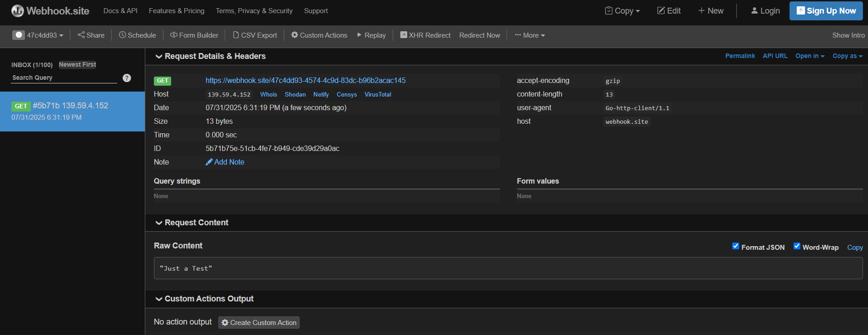868x335 pixels.
Task: Select the gzip accept-encoding value
Action: pyautogui.click(x=612, y=81)
